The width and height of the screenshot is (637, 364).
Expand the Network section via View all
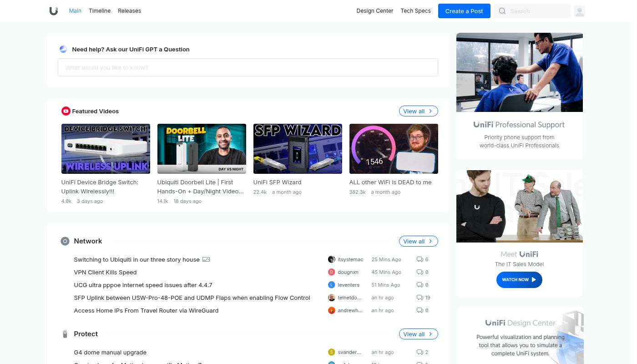coord(418,241)
